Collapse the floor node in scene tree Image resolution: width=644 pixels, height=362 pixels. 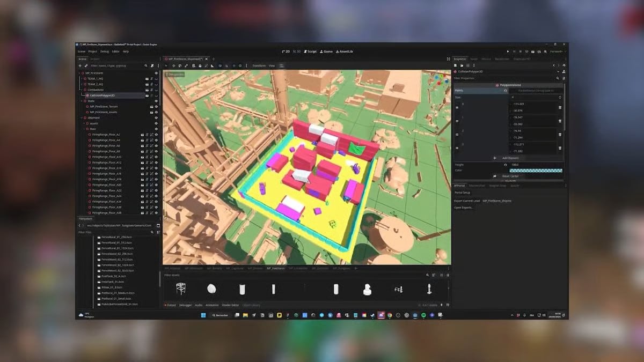(84, 129)
